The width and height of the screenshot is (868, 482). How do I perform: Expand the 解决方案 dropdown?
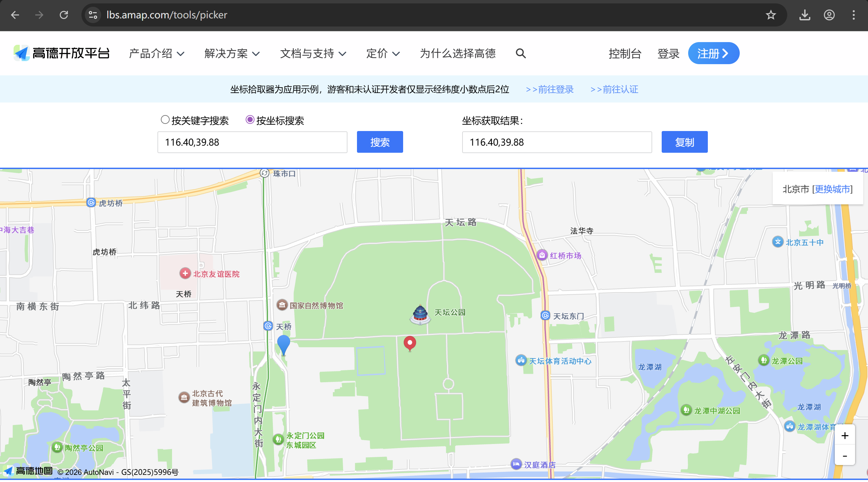[232, 53]
